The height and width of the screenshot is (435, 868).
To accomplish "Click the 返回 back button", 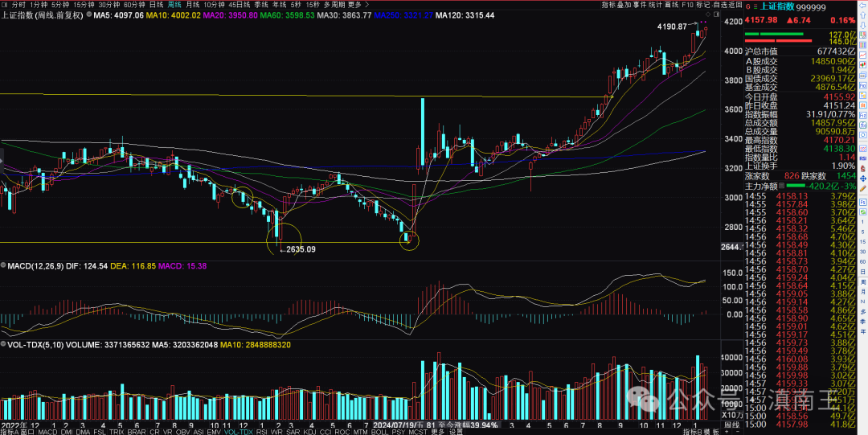I will pyautogui.click(x=735, y=5).
